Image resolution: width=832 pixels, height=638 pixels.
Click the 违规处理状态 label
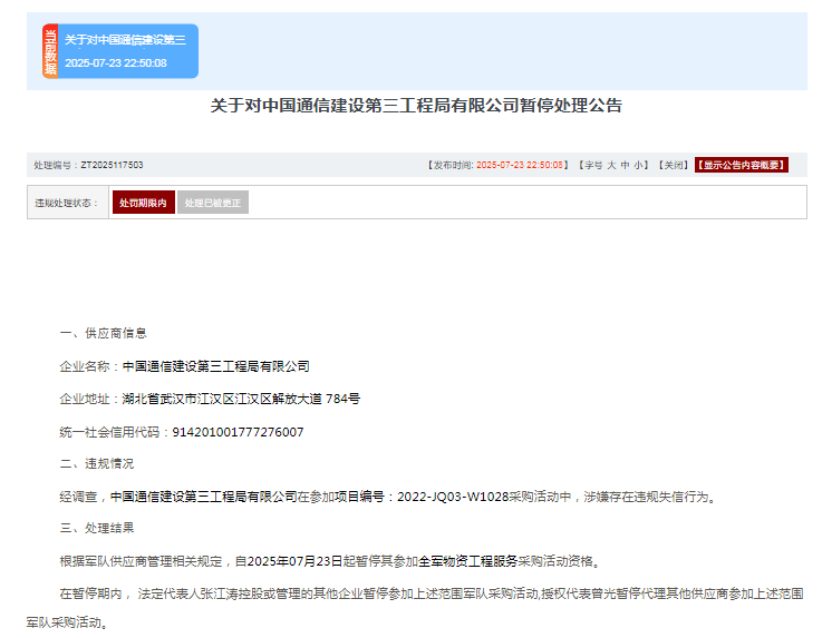point(66,203)
